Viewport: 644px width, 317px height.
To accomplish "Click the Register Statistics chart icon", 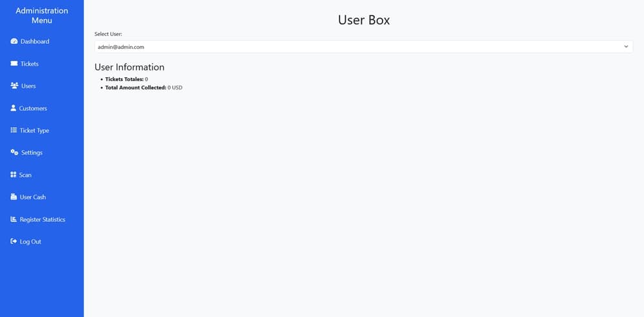I will 14,219.
